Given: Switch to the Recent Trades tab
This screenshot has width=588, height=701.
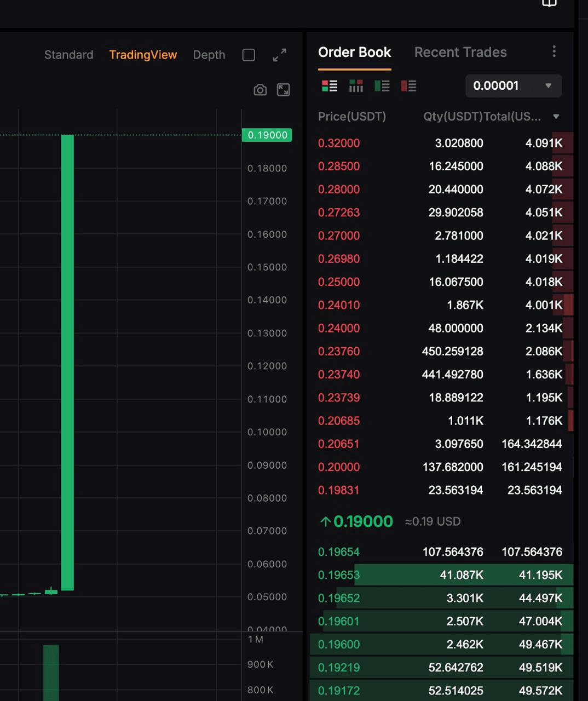Looking at the screenshot, I should point(460,53).
